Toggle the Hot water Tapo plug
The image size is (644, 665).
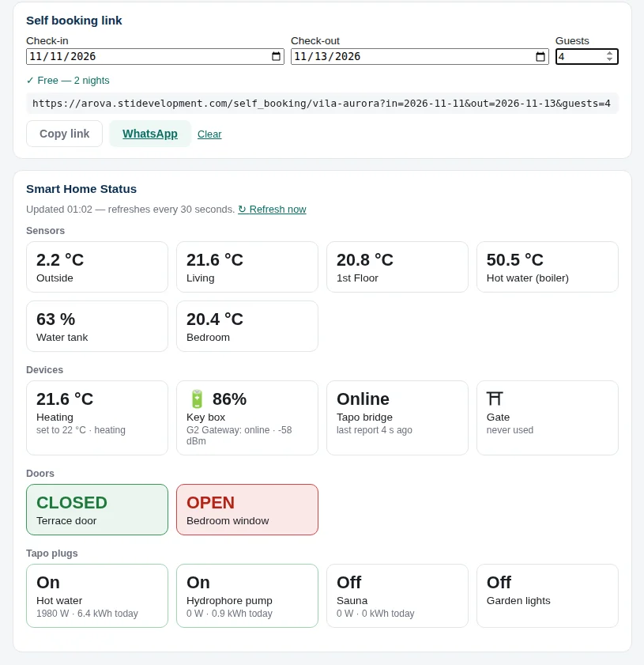click(x=97, y=595)
